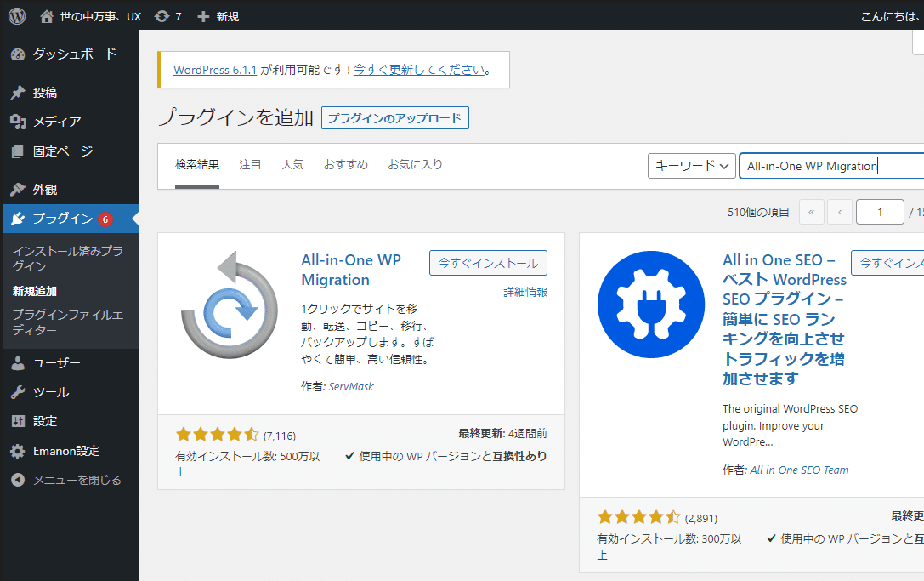924x581 pixels.
Task: Click 新規 in admin bar
Action: tap(228, 16)
